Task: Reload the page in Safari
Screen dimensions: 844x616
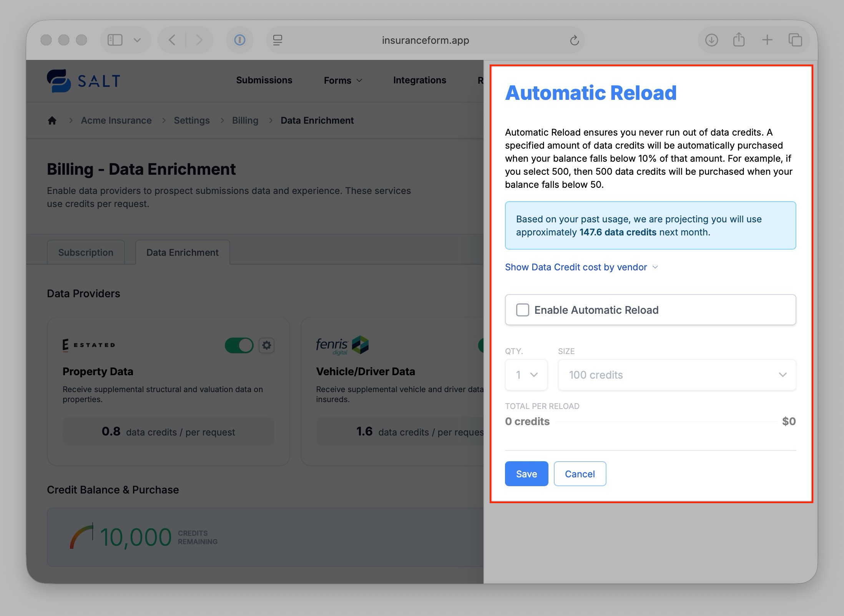Action: click(x=574, y=40)
